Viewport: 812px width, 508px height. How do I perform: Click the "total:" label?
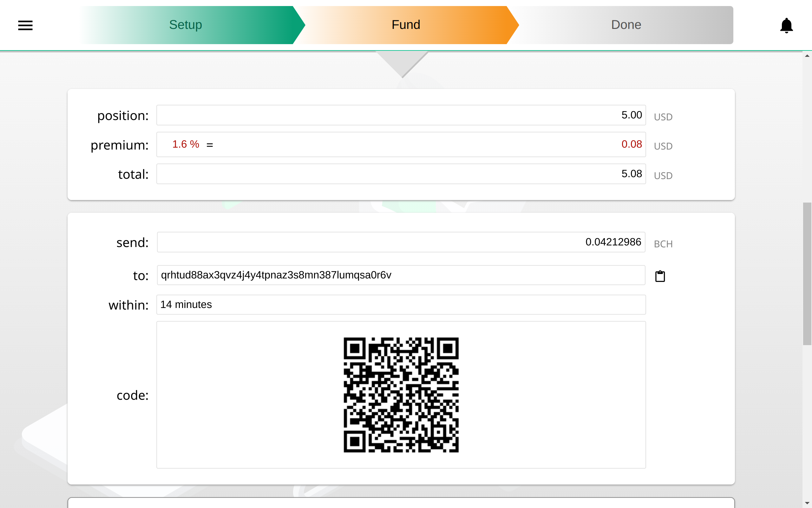[133, 174]
